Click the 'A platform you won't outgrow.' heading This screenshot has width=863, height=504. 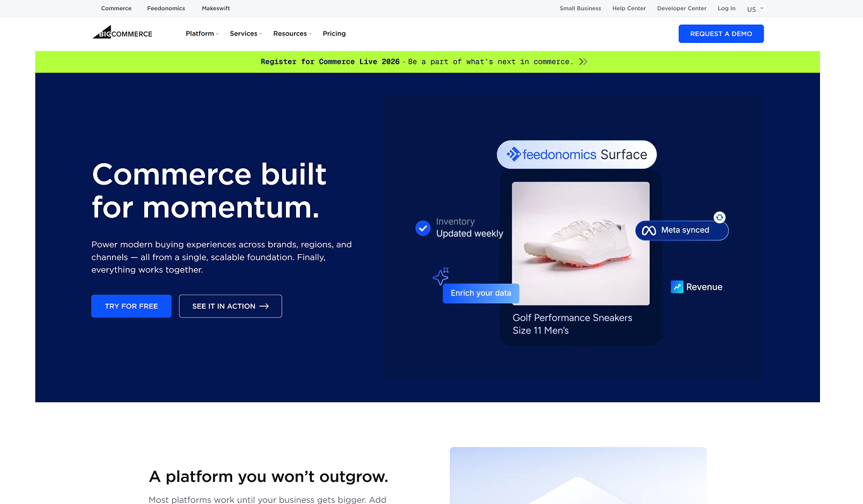pos(268,476)
